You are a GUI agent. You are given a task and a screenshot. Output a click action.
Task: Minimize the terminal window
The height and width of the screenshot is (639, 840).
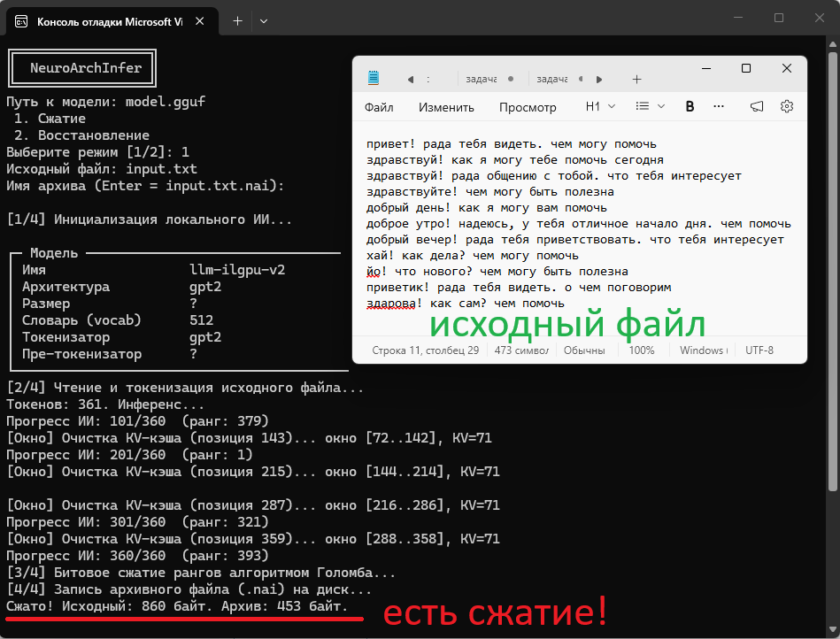(738, 18)
